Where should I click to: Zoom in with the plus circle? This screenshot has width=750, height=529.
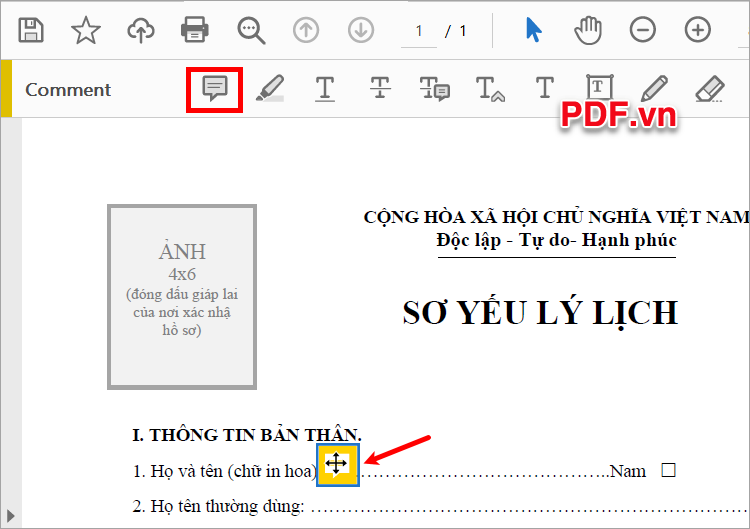697,30
